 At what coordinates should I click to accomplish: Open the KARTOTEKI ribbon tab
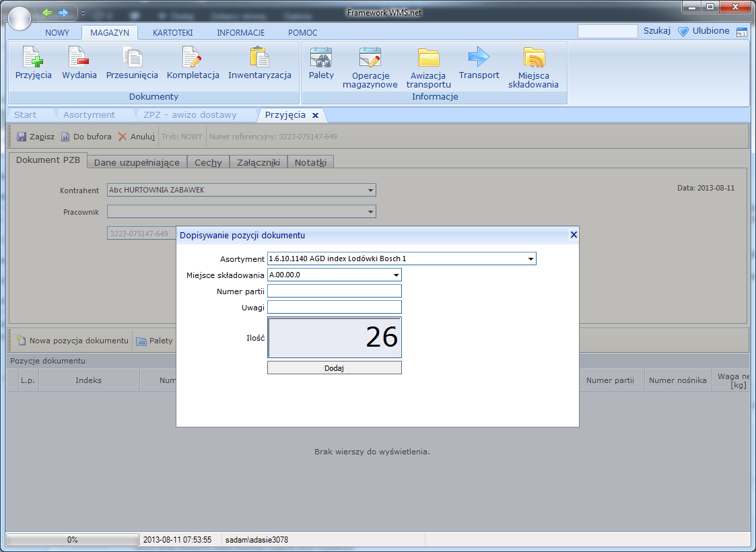pyautogui.click(x=172, y=33)
